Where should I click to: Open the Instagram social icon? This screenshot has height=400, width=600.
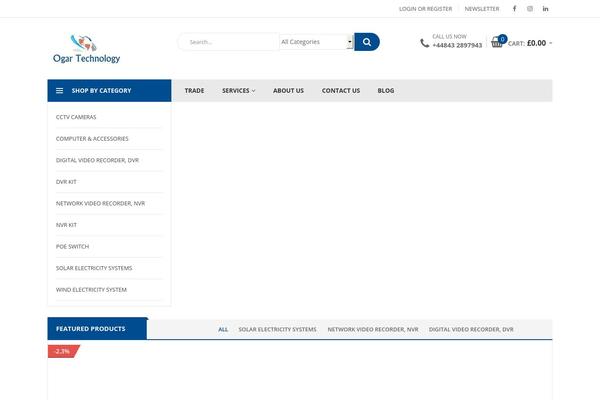pyautogui.click(x=530, y=9)
